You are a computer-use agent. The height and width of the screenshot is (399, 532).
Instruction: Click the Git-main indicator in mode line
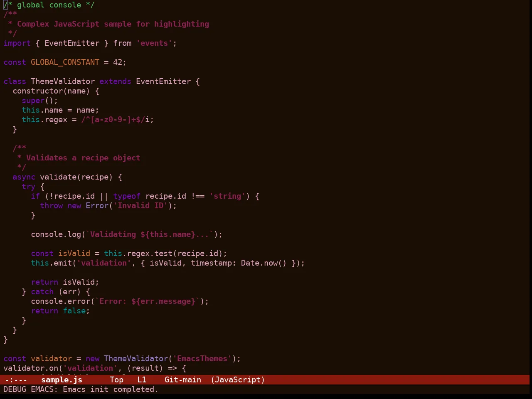[x=183, y=380]
